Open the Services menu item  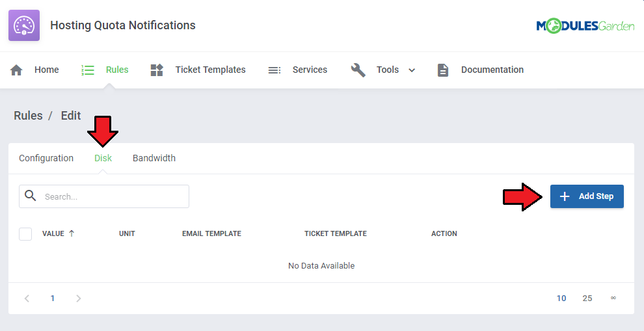point(310,70)
